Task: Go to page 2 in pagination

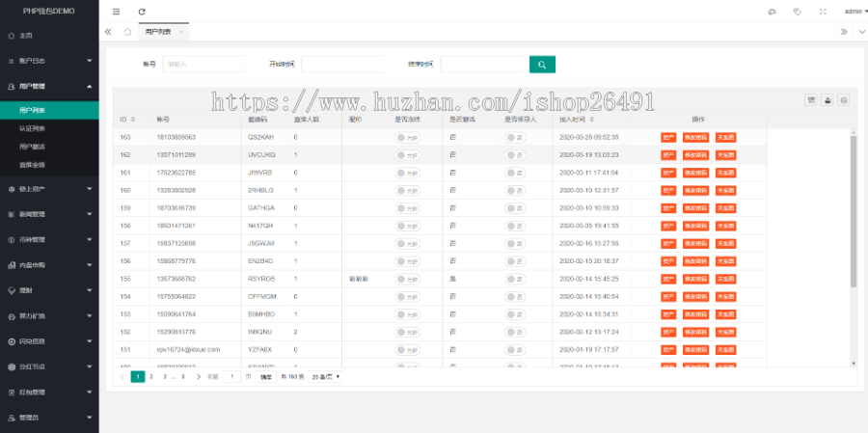Action: point(151,376)
